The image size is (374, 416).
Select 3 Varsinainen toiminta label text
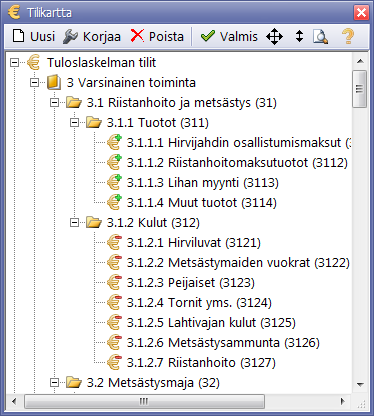click(x=131, y=82)
